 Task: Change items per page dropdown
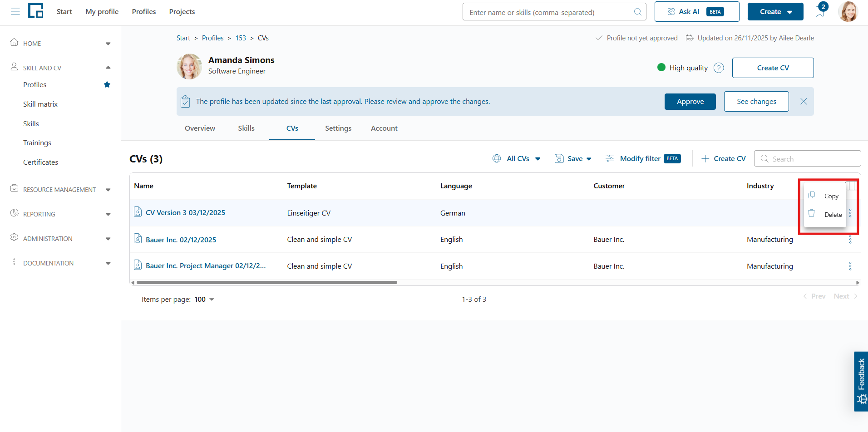click(204, 299)
